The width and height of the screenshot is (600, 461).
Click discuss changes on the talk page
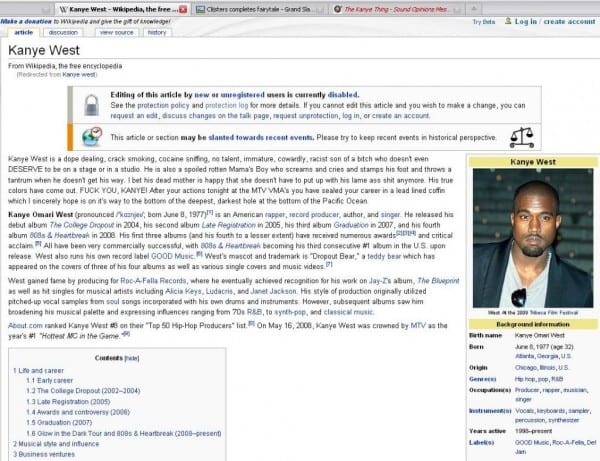tap(215, 116)
